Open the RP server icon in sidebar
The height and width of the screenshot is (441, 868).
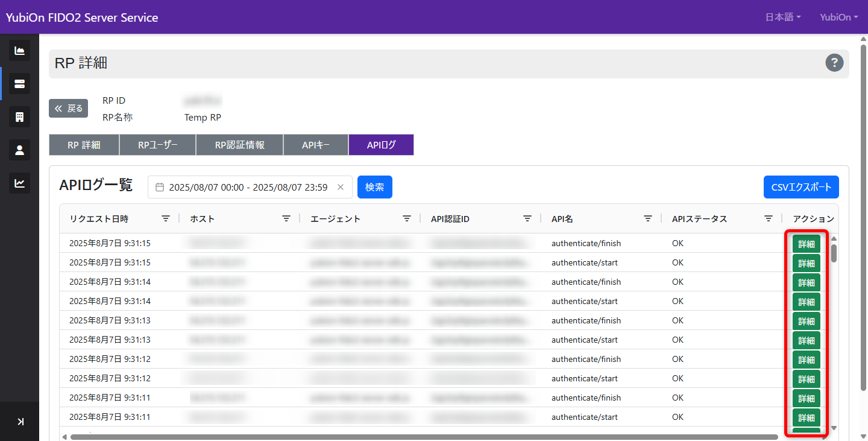pyautogui.click(x=19, y=83)
